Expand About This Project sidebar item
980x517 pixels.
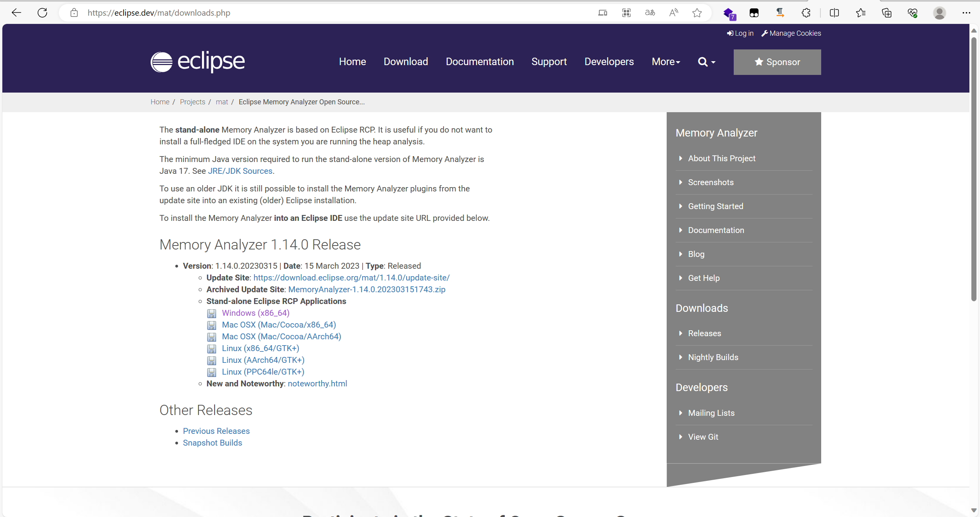tap(721, 158)
